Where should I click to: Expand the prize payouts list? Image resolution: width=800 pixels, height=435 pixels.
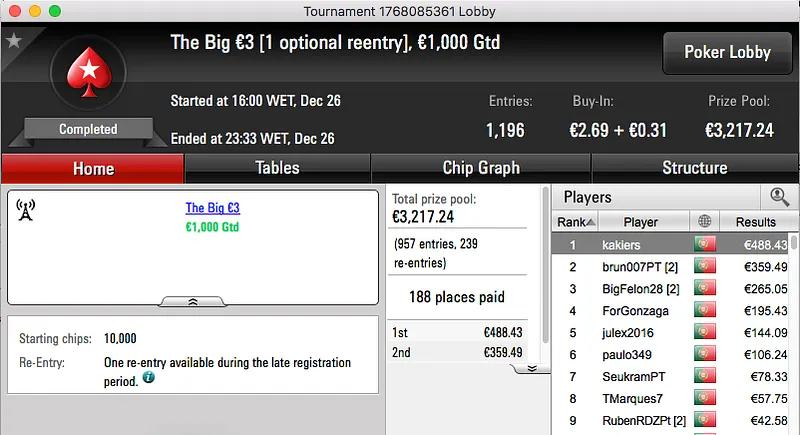(x=532, y=368)
